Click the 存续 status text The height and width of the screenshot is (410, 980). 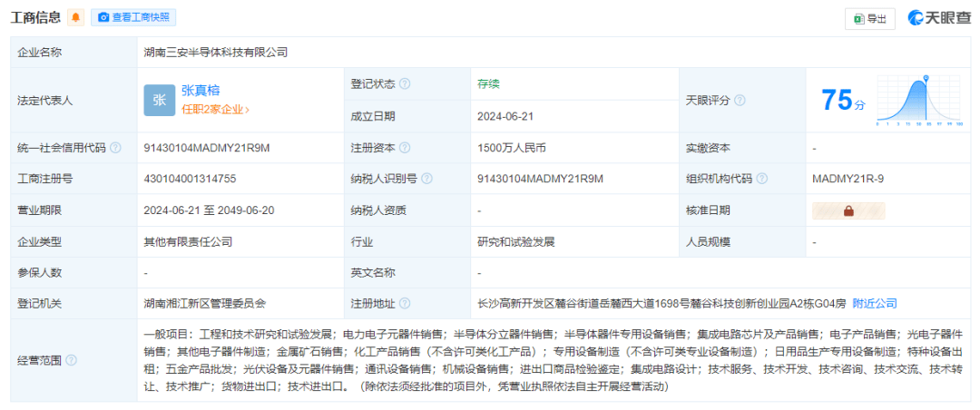click(488, 83)
